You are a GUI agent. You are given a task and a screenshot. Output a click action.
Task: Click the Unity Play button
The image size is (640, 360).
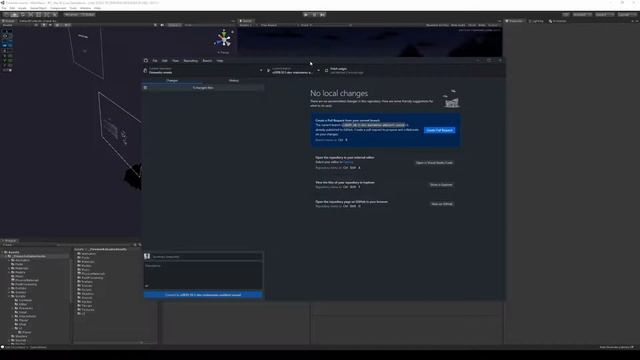pos(306,15)
